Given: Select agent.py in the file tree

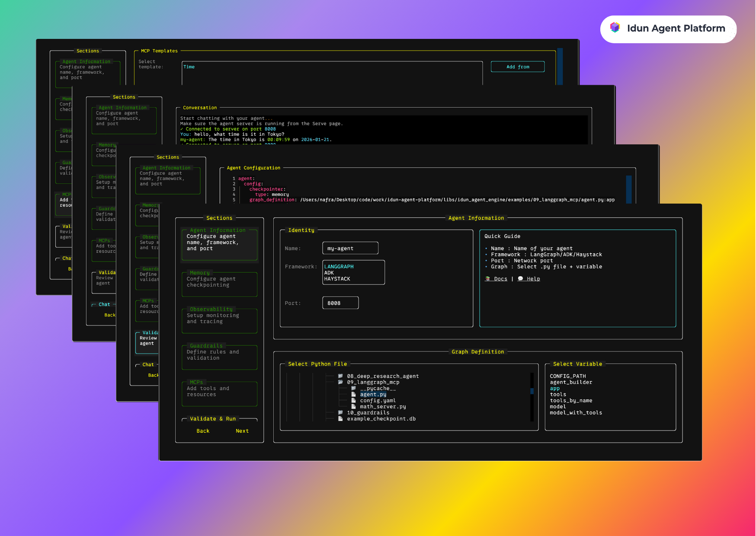Looking at the screenshot, I should (373, 394).
